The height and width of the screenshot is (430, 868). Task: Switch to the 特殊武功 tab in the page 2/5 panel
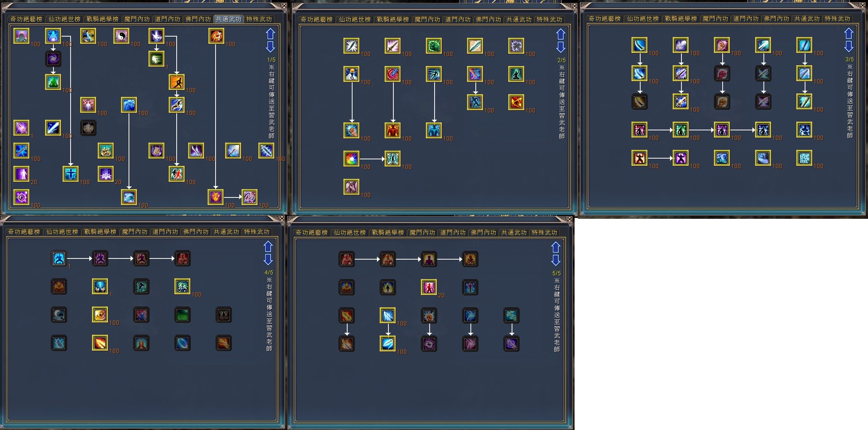pyautogui.click(x=549, y=19)
